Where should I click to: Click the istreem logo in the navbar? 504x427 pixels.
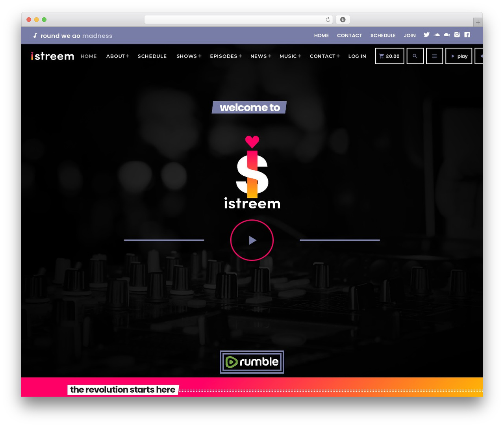(x=53, y=56)
